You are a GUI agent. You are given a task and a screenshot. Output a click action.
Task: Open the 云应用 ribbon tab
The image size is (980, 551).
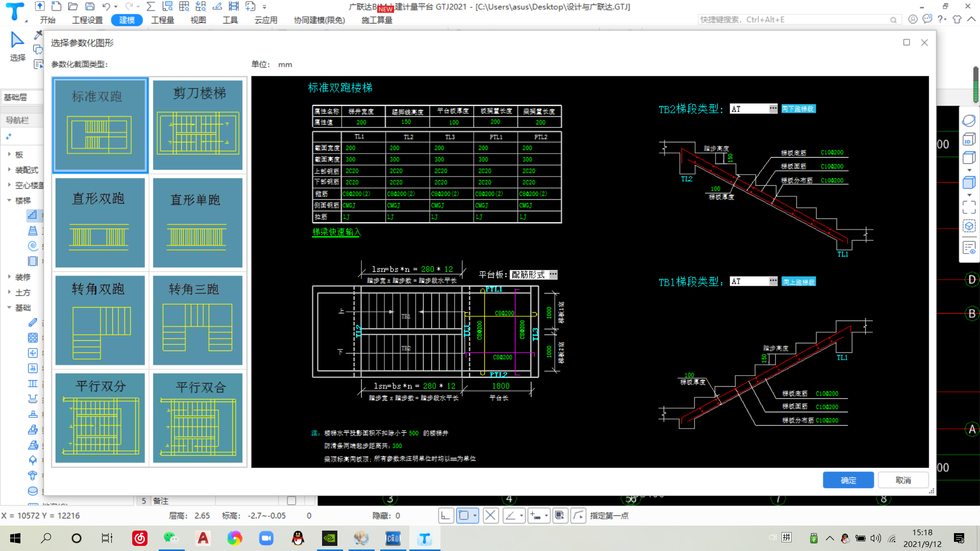[266, 20]
